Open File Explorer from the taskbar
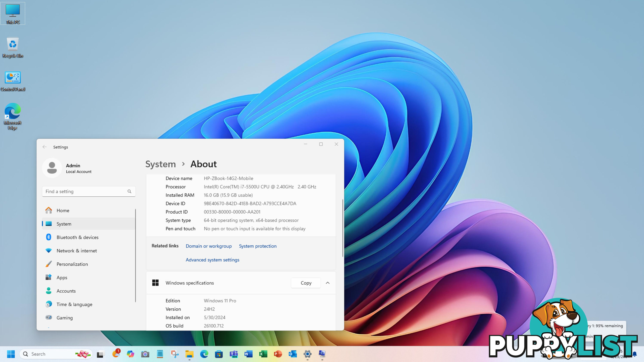Viewport: 644px width, 362px height. point(189,354)
